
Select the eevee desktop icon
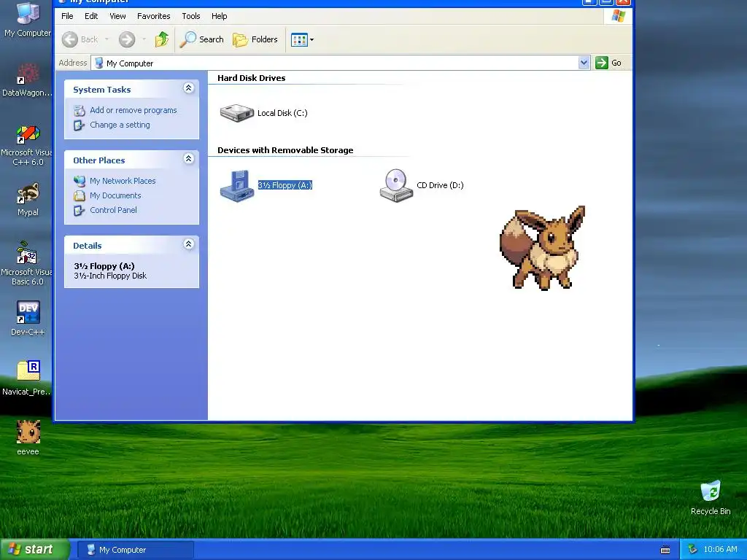point(28,437)
